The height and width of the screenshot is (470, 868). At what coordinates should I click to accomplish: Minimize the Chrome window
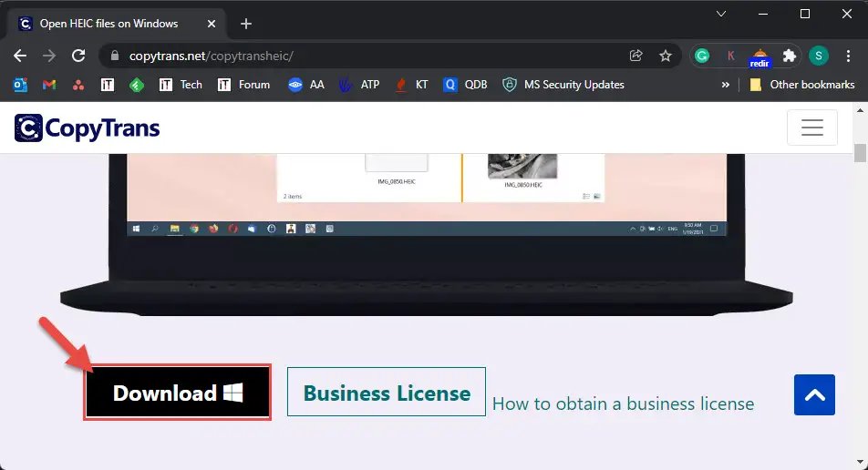tap(763, 14)
